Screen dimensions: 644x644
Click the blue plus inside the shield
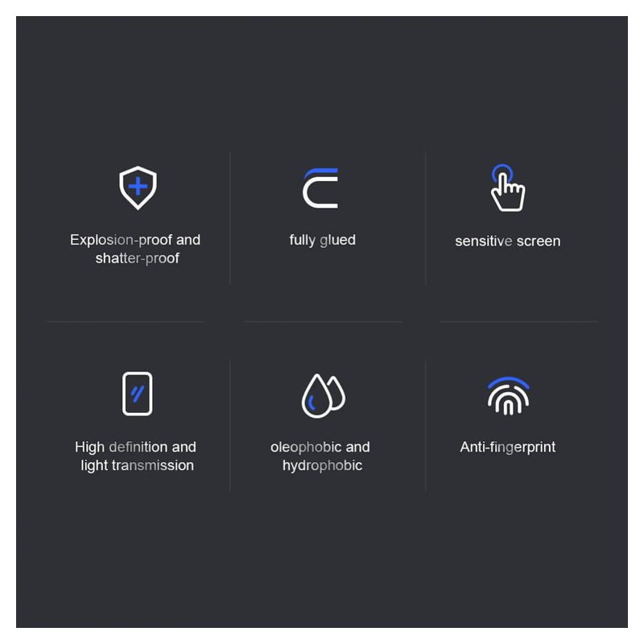(138, 187)
